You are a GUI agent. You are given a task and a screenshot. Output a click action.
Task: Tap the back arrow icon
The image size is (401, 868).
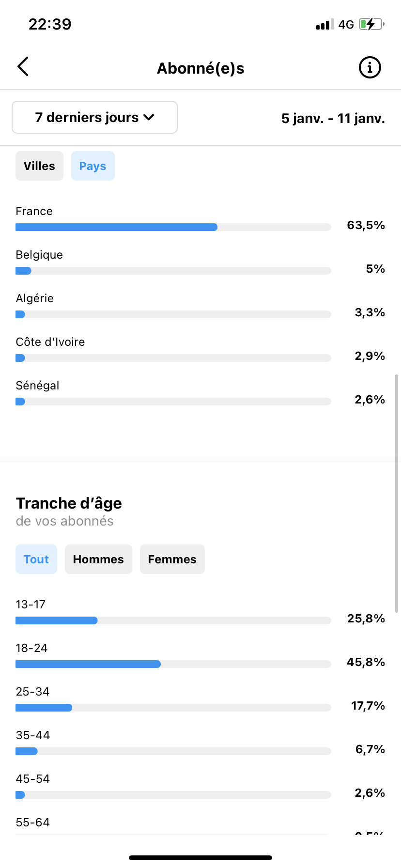pyautogui.click(x=23, y=67)
